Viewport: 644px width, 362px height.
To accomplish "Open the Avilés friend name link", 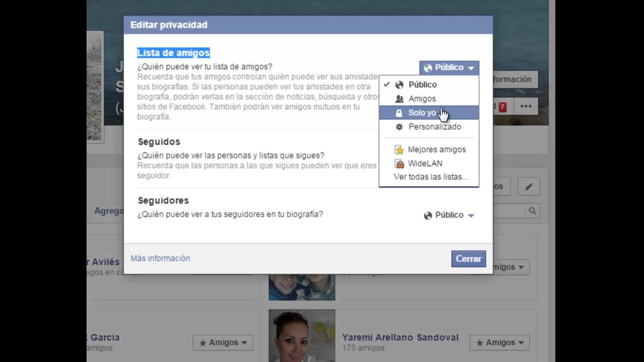I will tap(103, 261).
